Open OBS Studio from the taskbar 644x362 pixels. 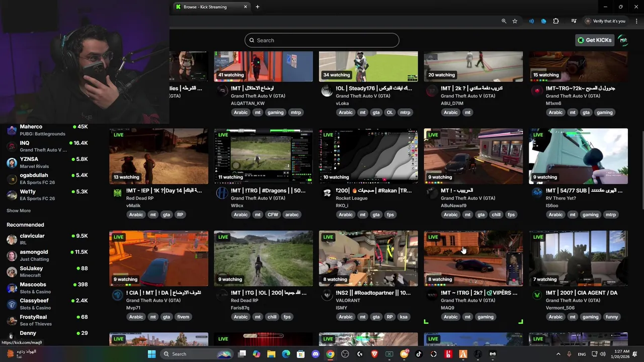[345, 354]
